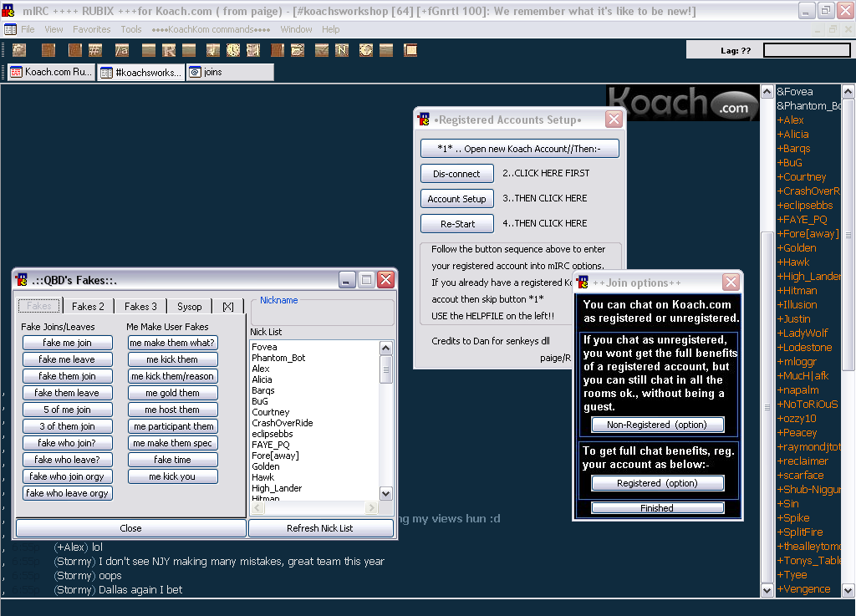Click 'Open new Koach Account' button
856x616 pixels.
click(520, 149)
